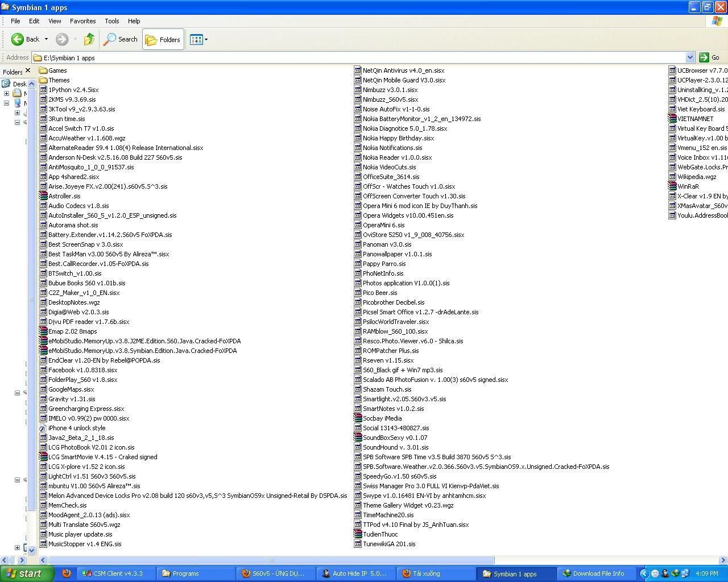Select the Facebook v1.0.8318.sisx file icon
This screenshot has height=582, width=728.
coord(43,370)
